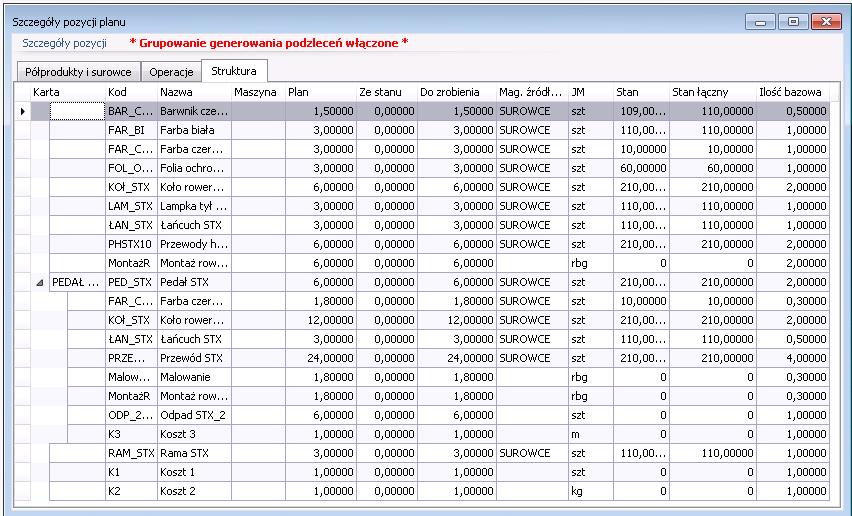Switch to Półprodukty i surowce tab
Screen dimensions: 852x516
(x=78, y=72)
